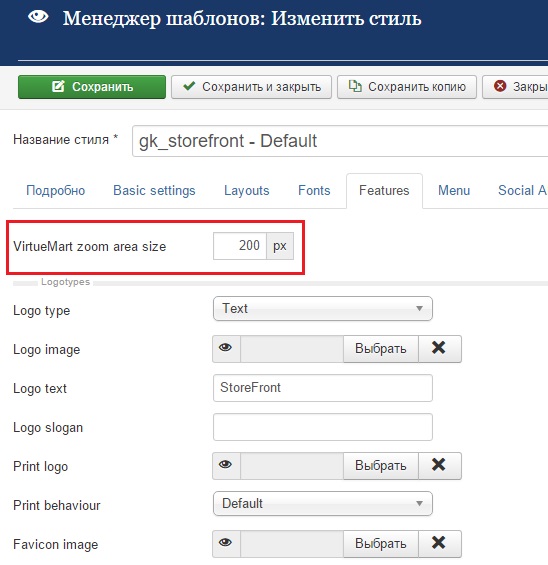548x565 pixels.
Task: Click the Favicon image path field
Action: point(292,544)
